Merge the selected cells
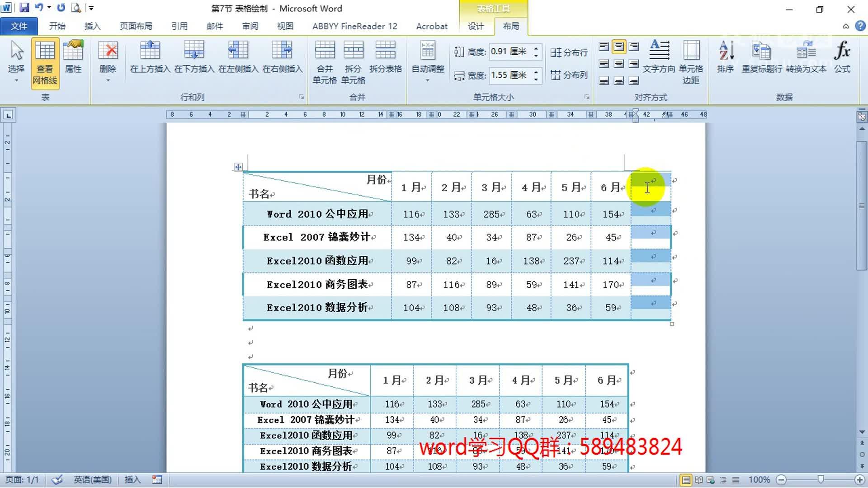The width and height of the screenshot is (868, 488). (x=325, y=62)
